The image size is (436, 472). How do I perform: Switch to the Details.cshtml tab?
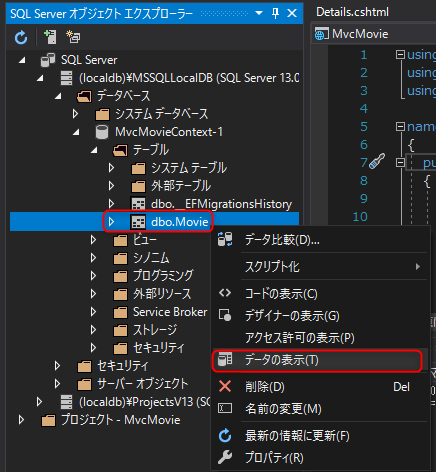click(x=352, y=12)
